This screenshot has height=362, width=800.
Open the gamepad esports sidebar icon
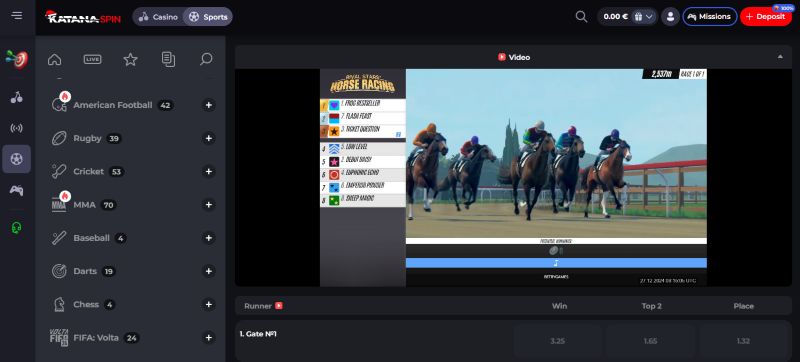click(x=17, y=190)
